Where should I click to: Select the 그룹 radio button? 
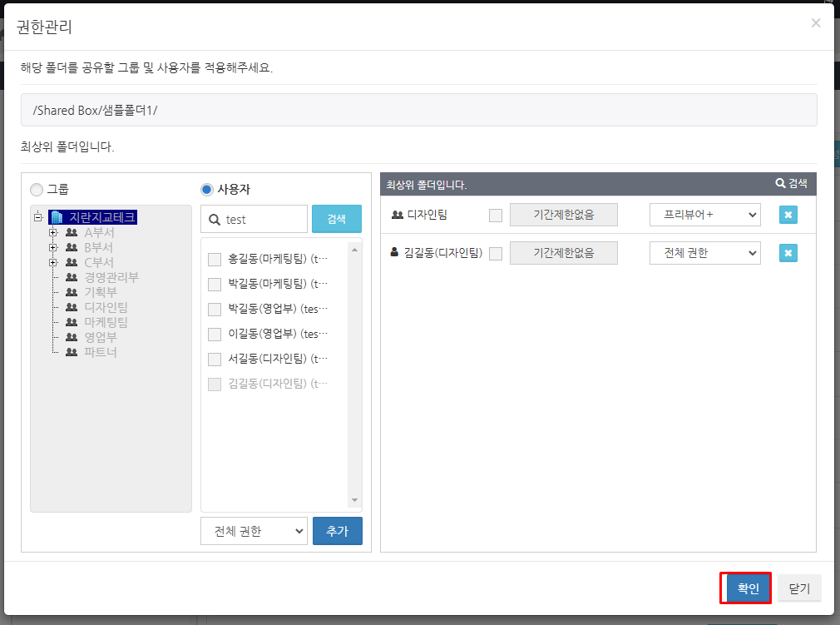pos(37,190)
